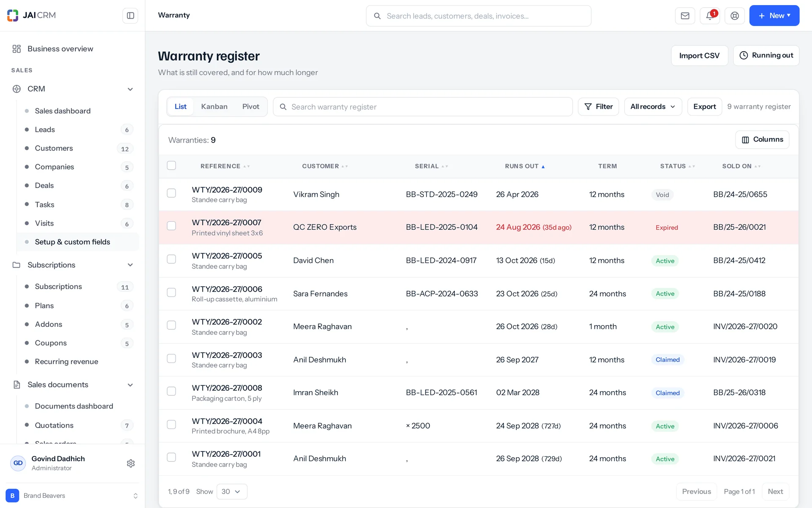Switch to the Kanban view tab
The width and height of the screenshot is (812, 508).
(x=214, y=107)
